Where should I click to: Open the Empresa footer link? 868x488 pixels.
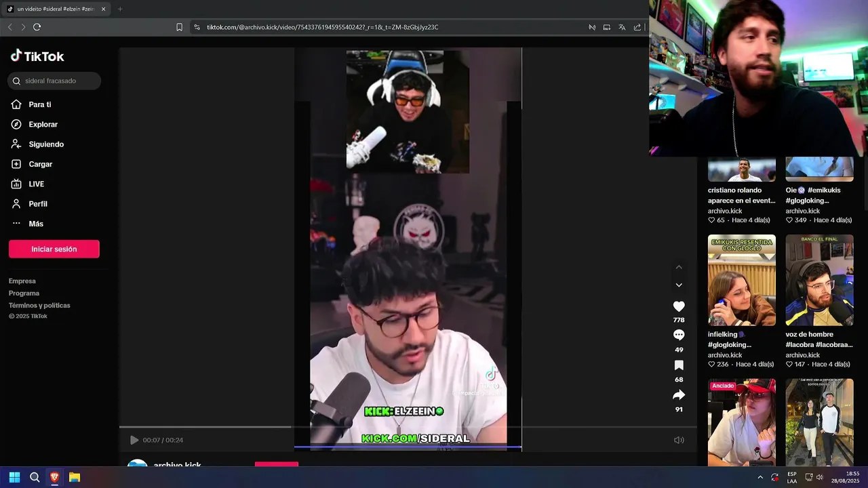click(22, 281)
